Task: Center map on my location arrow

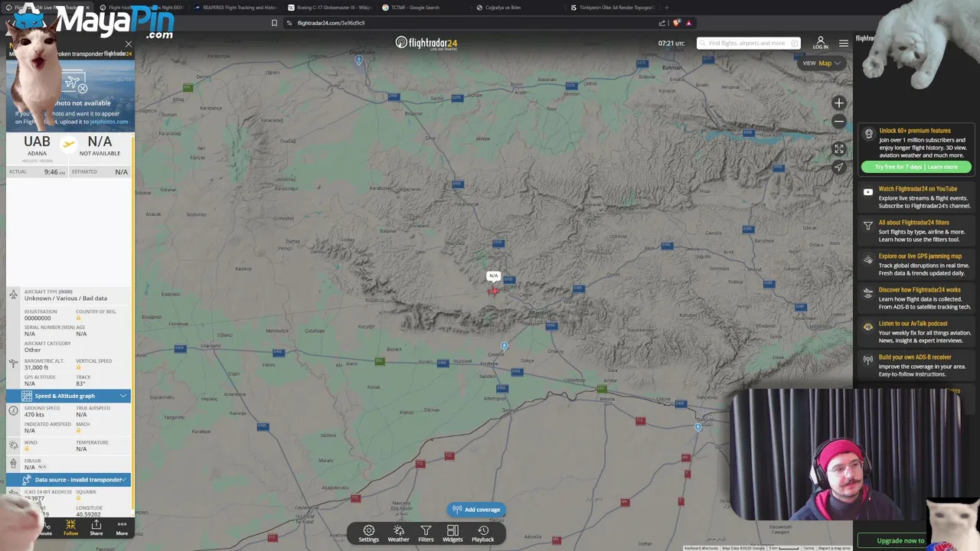Action: pyautogui.click(x=839, y=167)
